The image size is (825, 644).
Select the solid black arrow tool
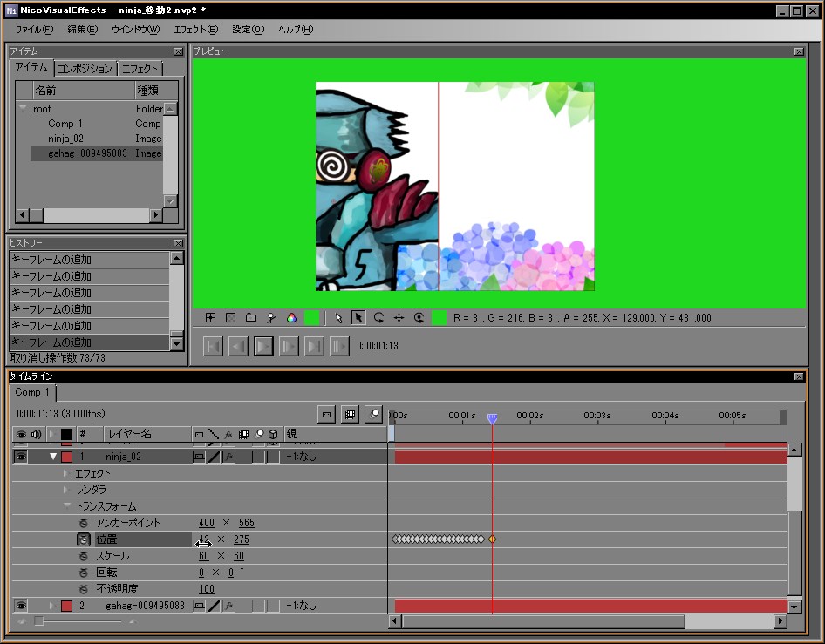coord(358,318)
